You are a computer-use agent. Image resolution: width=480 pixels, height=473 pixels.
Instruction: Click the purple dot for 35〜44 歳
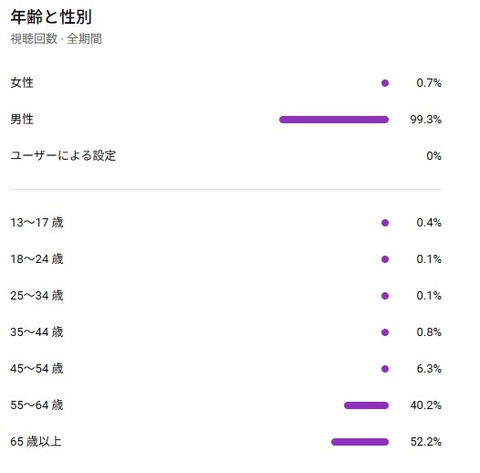pos(385,332)
